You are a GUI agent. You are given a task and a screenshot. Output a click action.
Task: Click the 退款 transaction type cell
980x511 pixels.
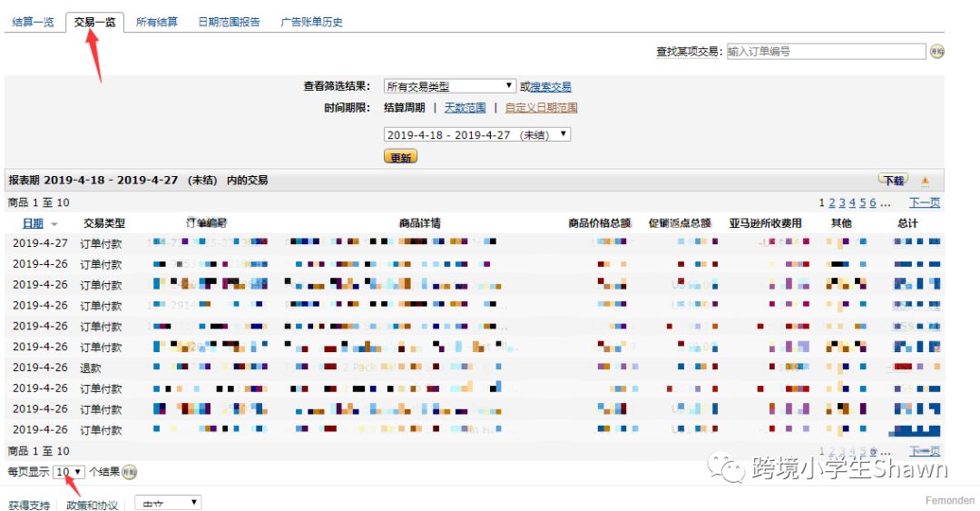pos(91,368)
